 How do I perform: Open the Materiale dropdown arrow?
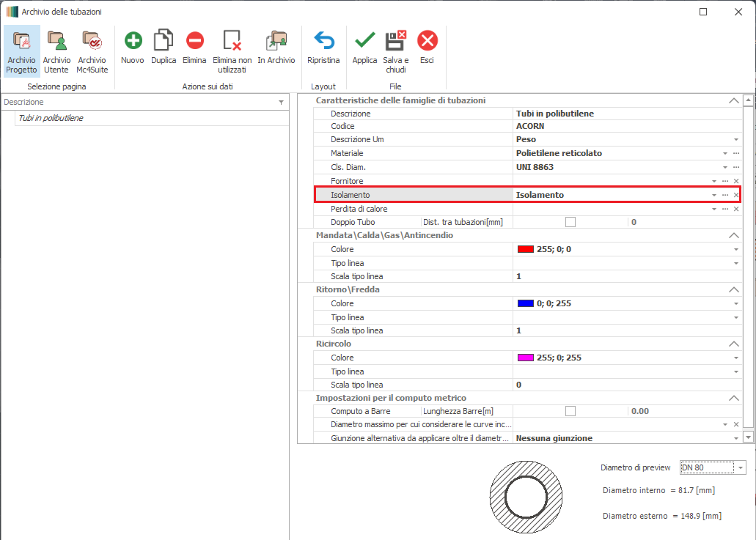724,154
